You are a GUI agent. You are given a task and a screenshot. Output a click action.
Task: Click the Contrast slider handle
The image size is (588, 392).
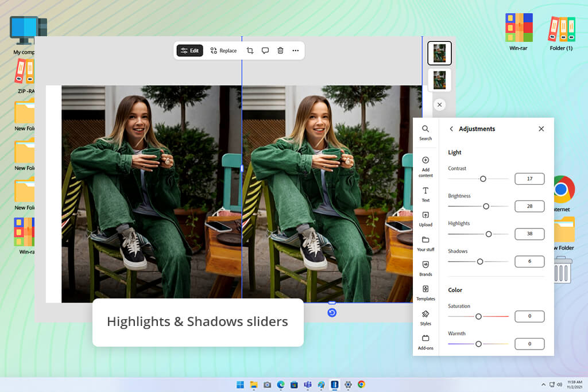point(483,179)
